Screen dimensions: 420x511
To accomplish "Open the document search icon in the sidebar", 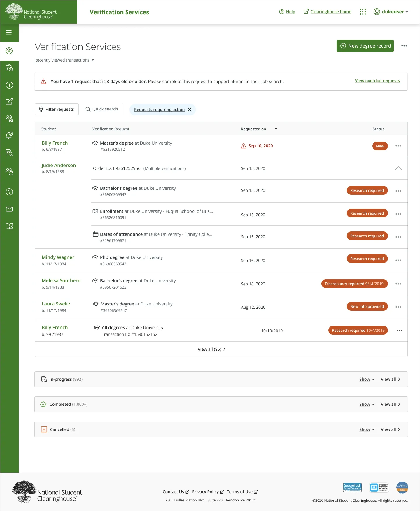I will 9,153.
